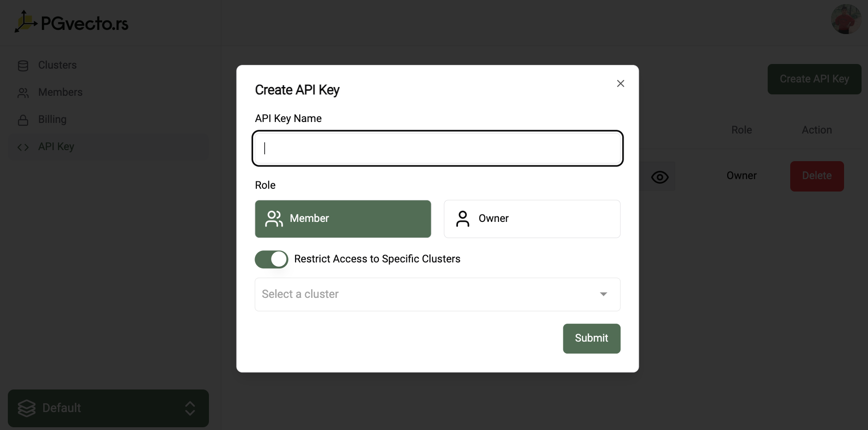Select the Owner role option
Screen dimensions: 868x430
pyautogui.click(x=532, y=219)
